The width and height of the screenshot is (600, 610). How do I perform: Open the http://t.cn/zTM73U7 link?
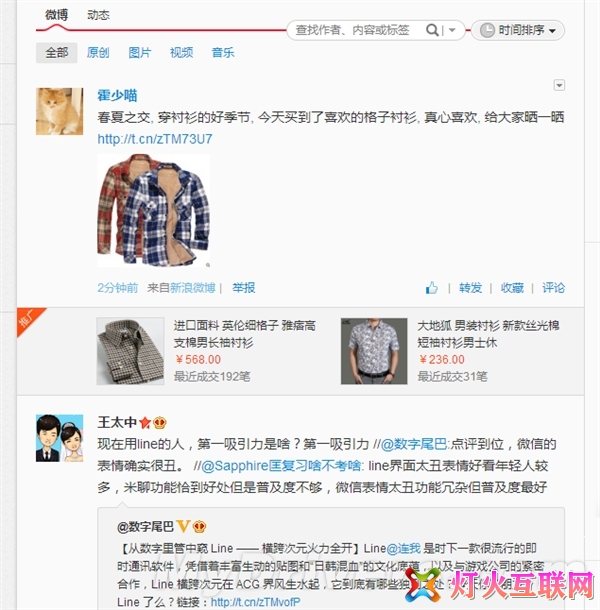(155, 139)
